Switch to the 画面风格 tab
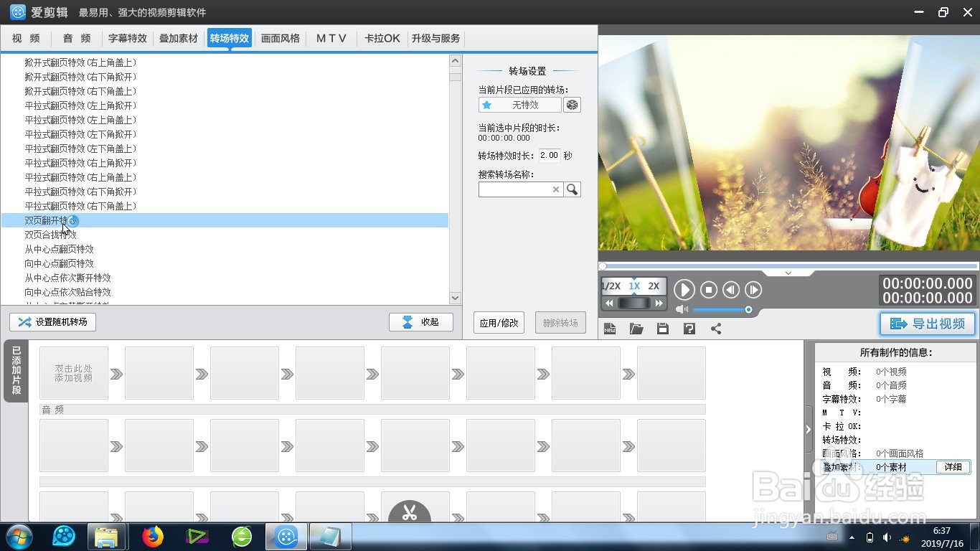The height and width of the screenshot is (551, 980). point(281,38)
